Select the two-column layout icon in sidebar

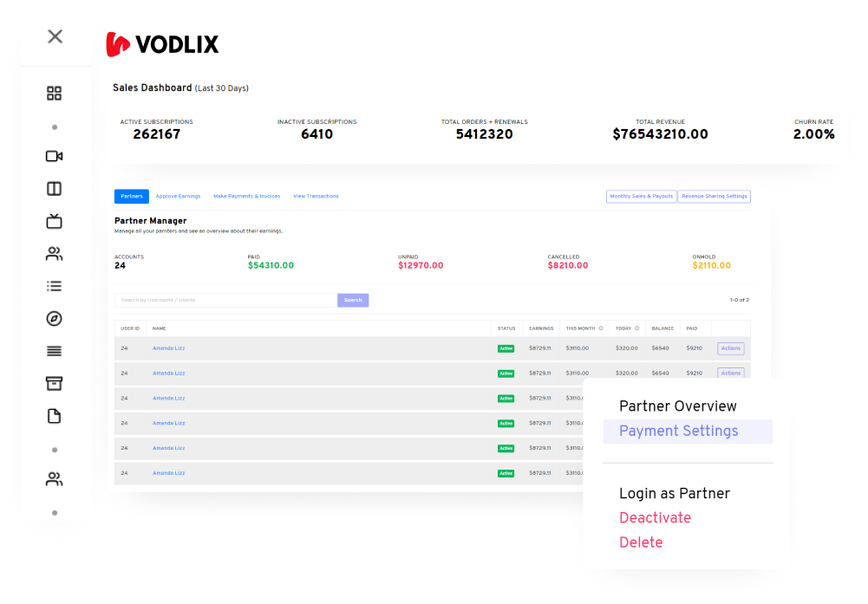click(x=55, y=189)
